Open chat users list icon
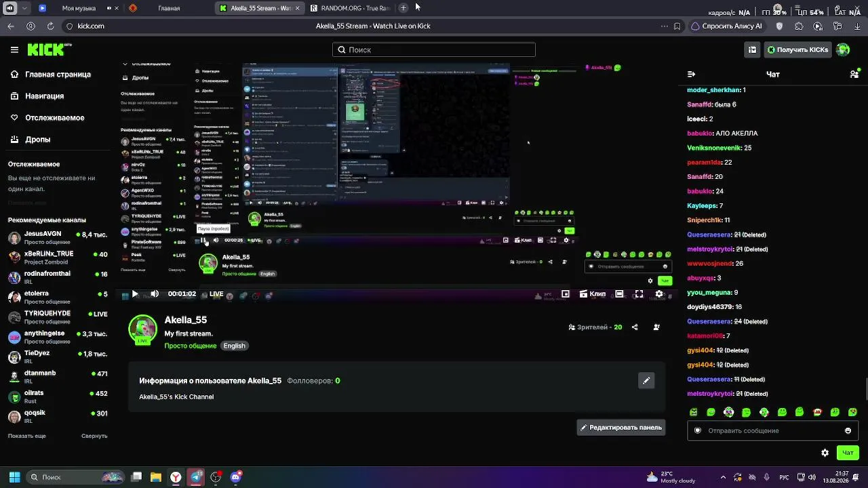Screen dimensions: 868x488 click(x=854, y=74)
